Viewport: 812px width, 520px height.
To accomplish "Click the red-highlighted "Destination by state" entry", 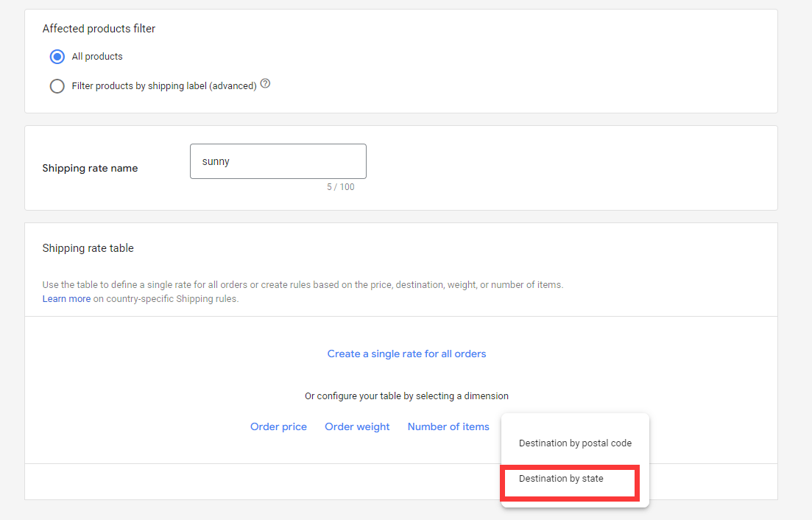I will (568, 478).
